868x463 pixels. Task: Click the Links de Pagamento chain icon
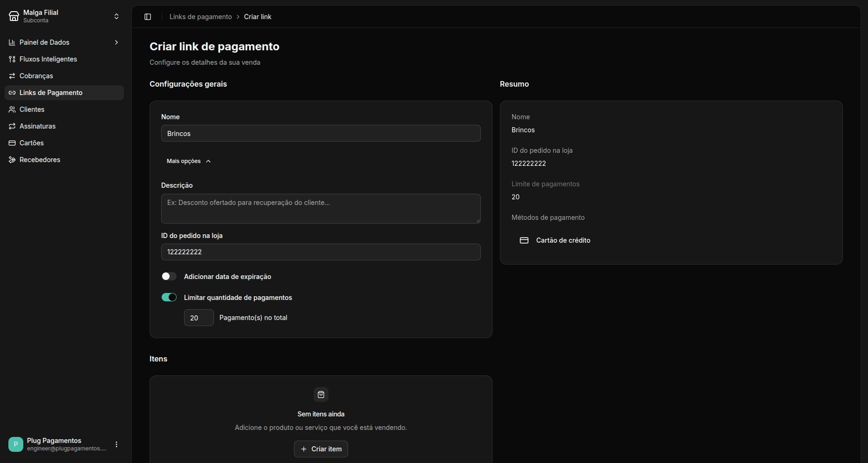click(12, 93)
